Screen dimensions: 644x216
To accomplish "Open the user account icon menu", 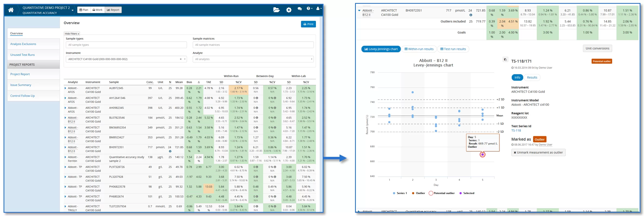I will [x=319, y=9].
